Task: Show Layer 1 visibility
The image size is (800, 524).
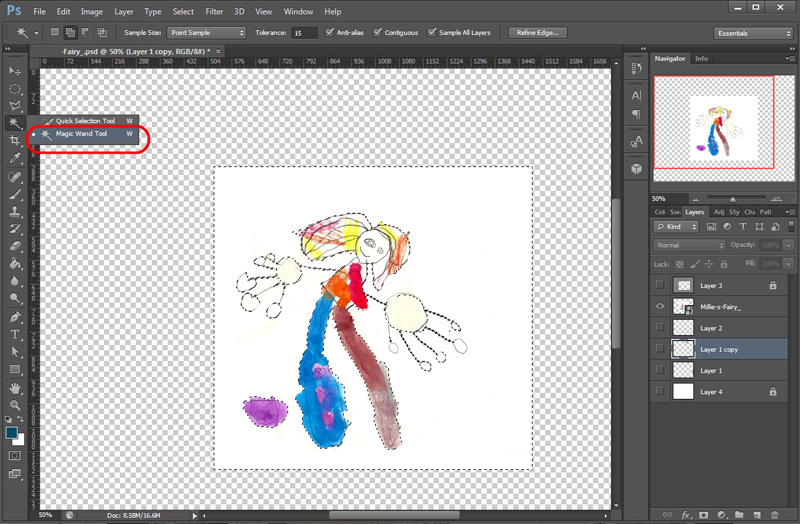Action: [x=660, y=370]
